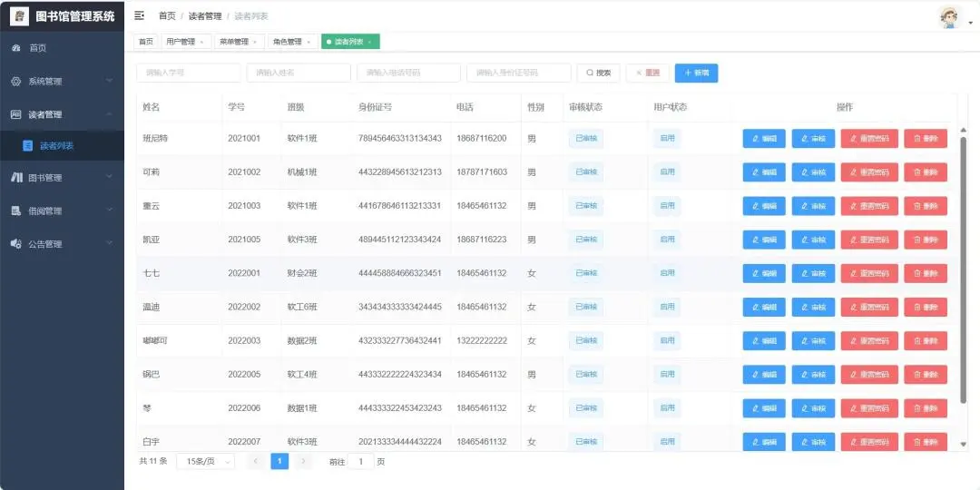Switch to the 首页 tab
980x490 pixels.
click(x=145, y=42)
